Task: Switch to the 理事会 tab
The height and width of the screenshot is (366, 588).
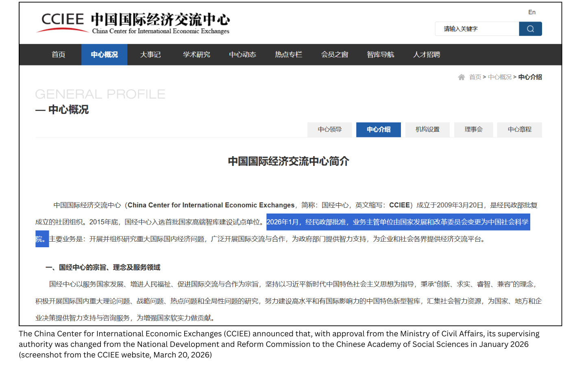Action: 473,130
